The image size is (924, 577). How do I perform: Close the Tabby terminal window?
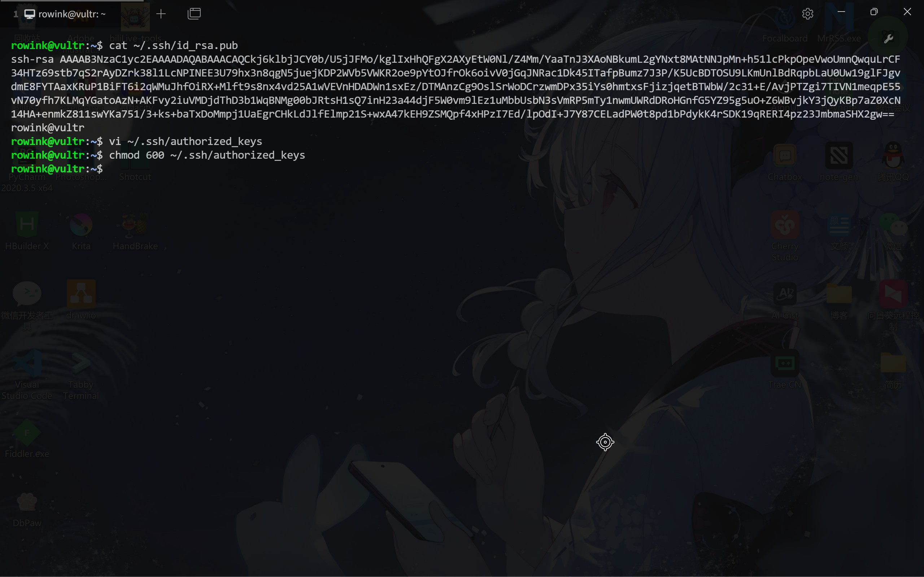click(x=907, y=12)
